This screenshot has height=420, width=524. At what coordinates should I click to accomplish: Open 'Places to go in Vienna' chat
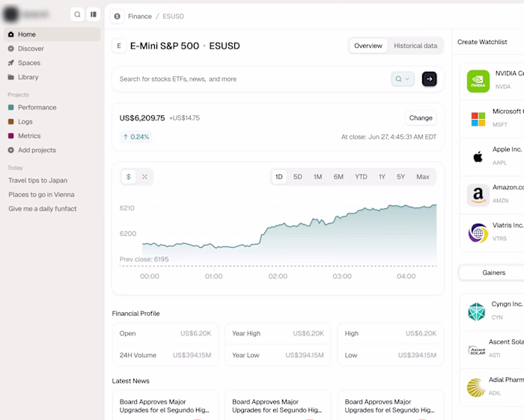[41, 195]
